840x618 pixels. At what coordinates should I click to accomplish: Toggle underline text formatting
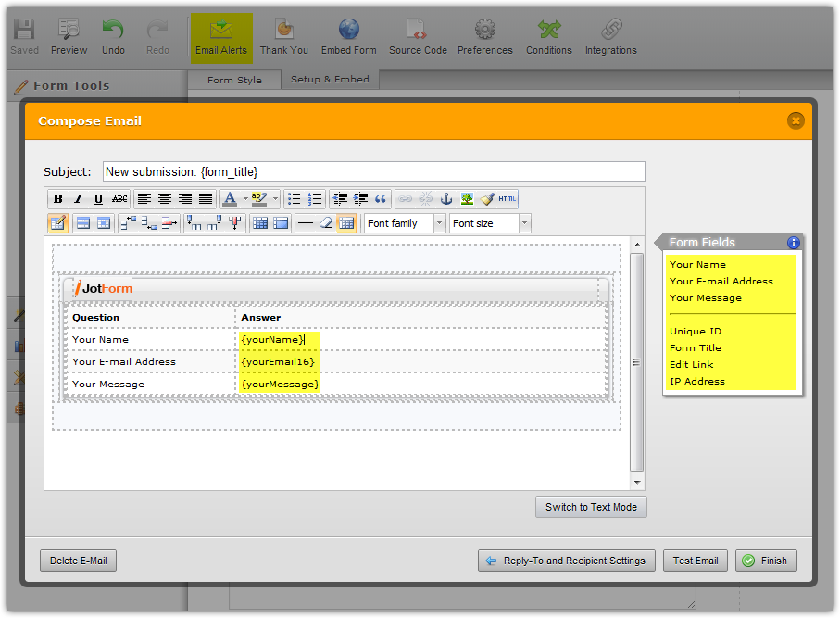pyautogui.click(x=98, y=199)
